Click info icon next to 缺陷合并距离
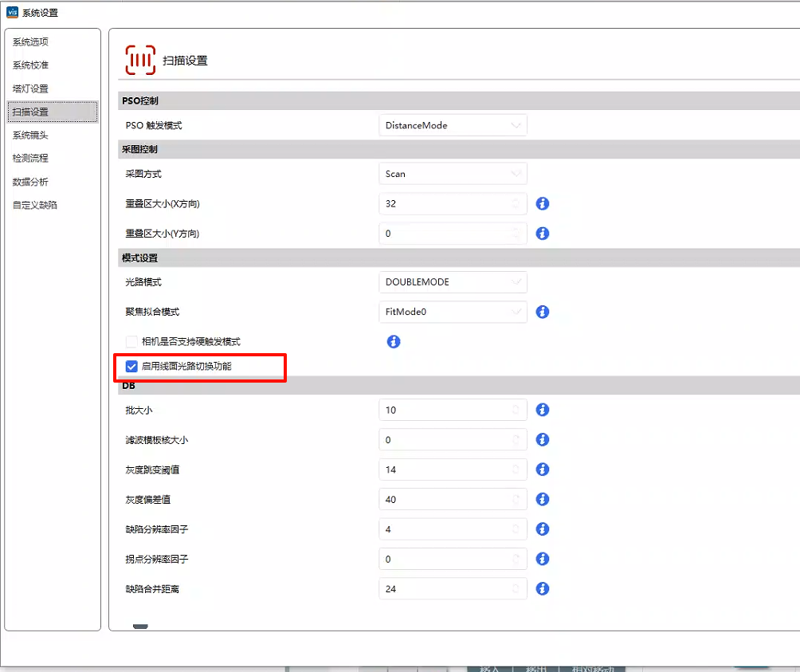The image size is (800, 672). click(x=543, y=589)
